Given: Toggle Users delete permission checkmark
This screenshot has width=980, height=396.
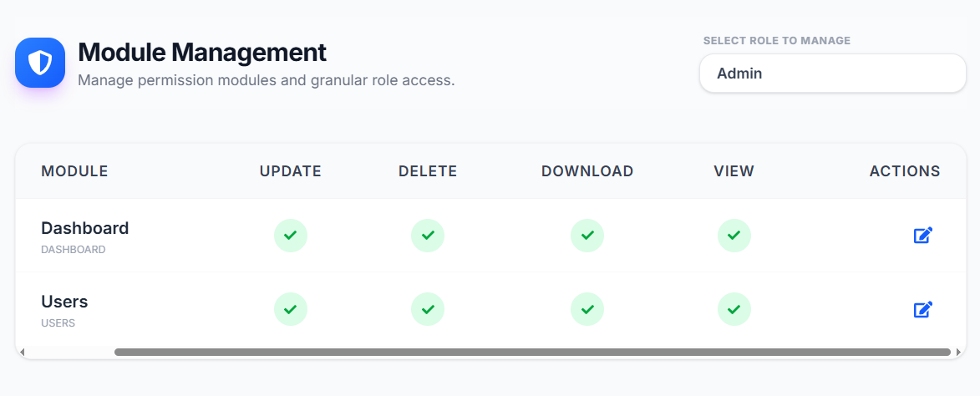Looking at the screenshot, I should point(428,309).
